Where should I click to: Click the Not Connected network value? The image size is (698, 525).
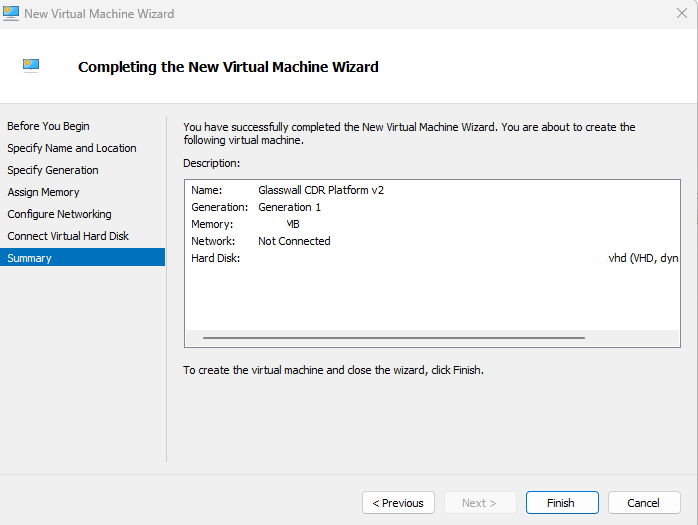point(294,241)
